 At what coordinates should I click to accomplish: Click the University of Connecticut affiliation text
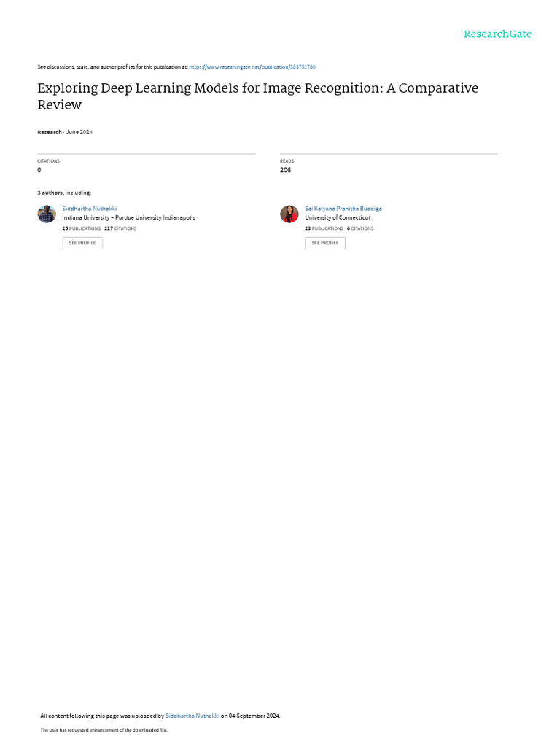[338, 217]
